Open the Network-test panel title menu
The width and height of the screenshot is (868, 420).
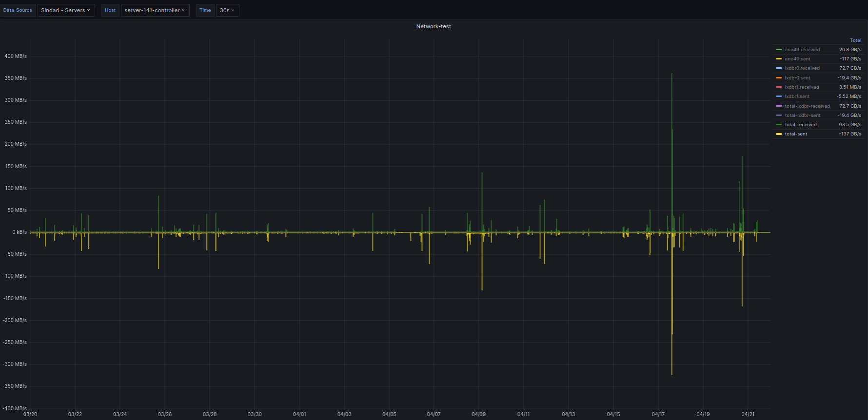pos(433,26)
